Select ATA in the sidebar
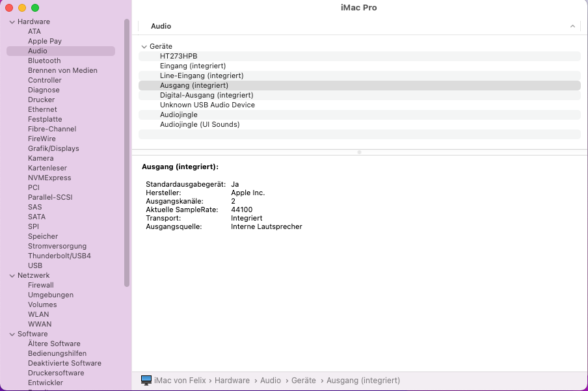The image size is (588, 391). click(34, 31)
